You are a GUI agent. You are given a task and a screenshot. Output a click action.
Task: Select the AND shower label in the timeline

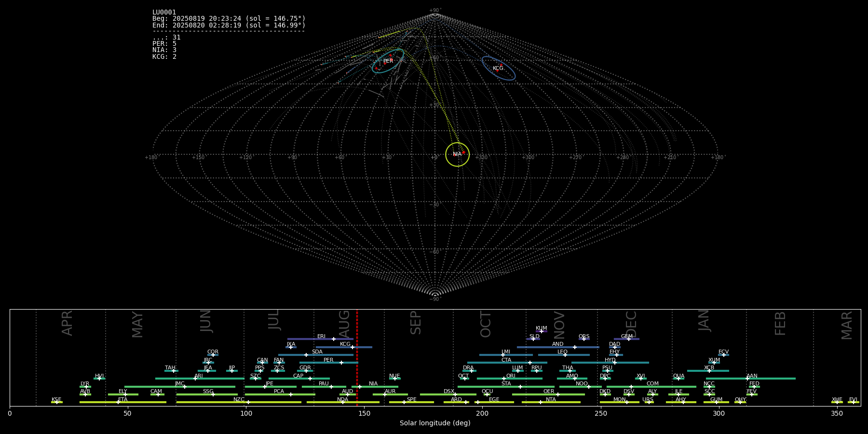(x=558, y=344)
